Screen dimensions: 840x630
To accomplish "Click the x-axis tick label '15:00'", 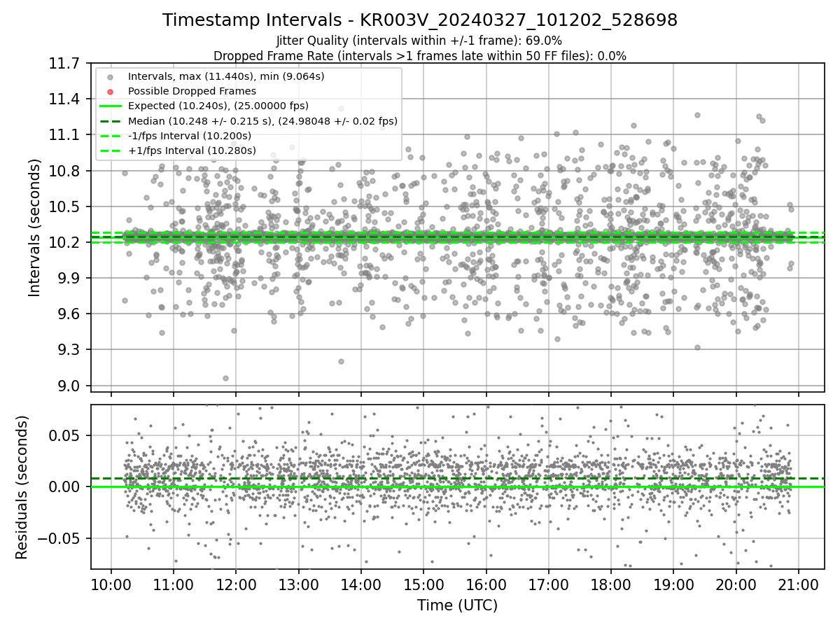I will point(423,584).
